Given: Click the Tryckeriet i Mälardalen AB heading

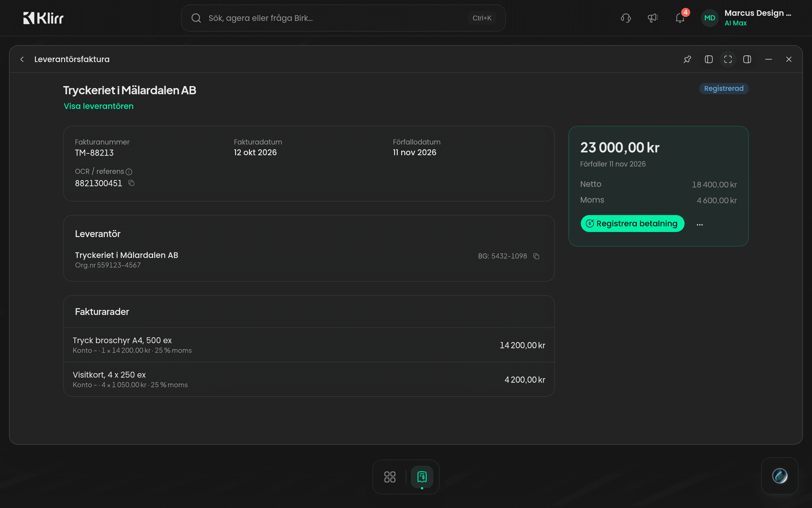Looking at the screenshot, I should click(129, 90).
